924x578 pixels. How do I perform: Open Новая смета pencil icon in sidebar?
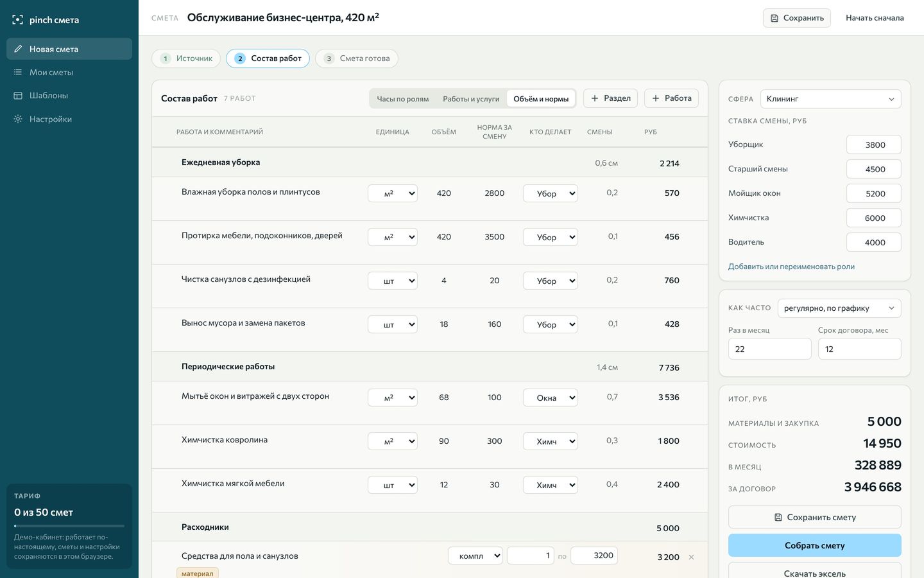(18, 49)
